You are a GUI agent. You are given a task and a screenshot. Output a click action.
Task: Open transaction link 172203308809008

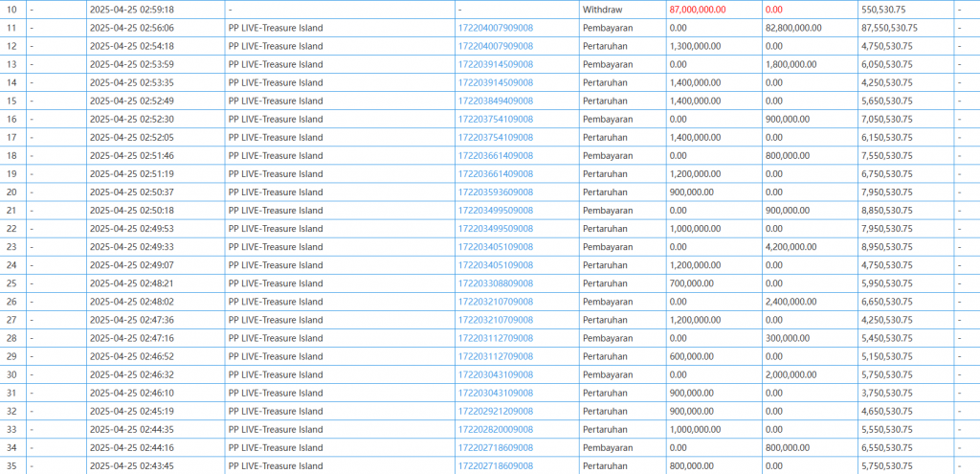496,283
